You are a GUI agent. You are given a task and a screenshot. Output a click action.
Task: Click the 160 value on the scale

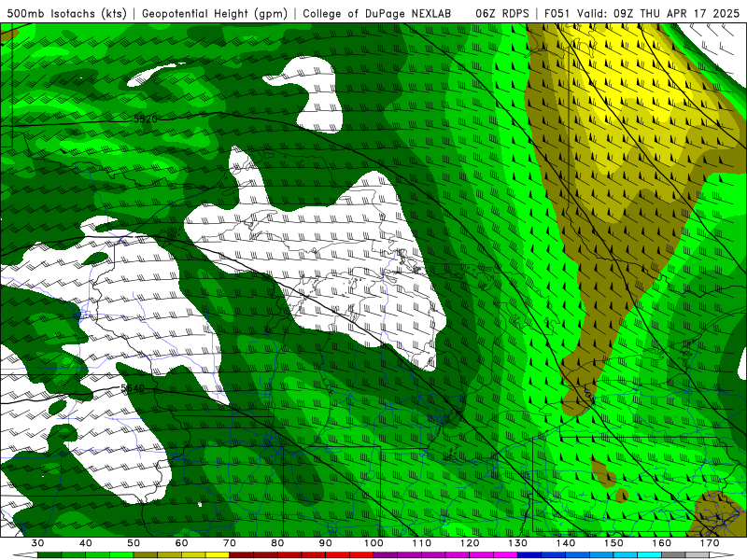[662, 543]
